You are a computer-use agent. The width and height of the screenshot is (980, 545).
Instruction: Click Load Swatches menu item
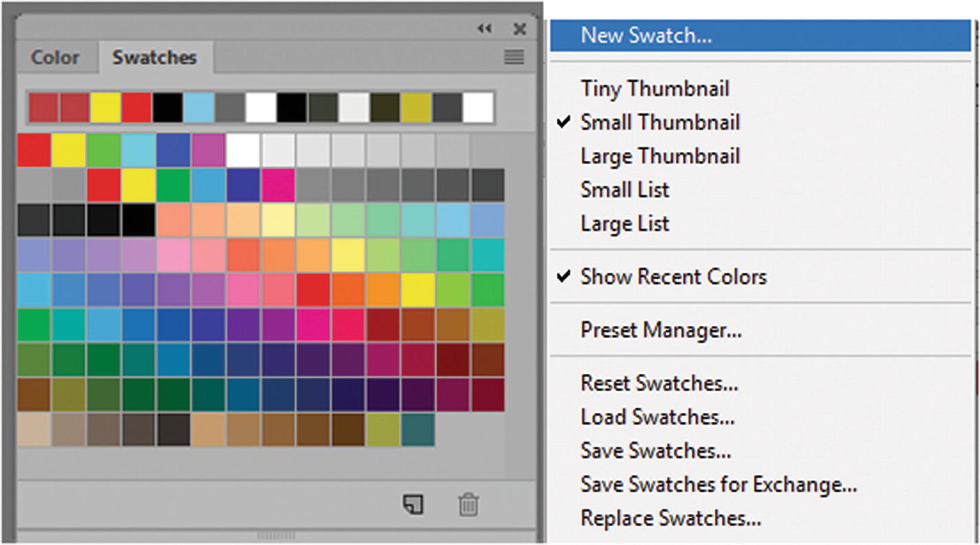click(657, 417)
